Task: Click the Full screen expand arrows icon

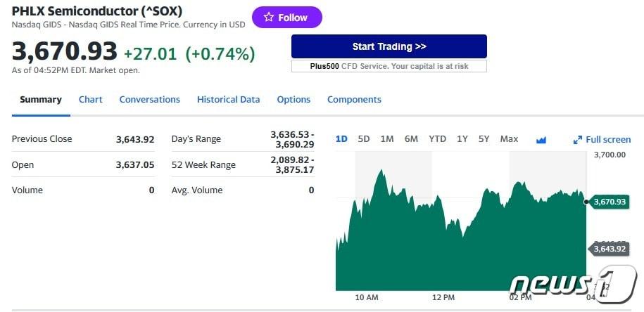Action: pos(578,140)
